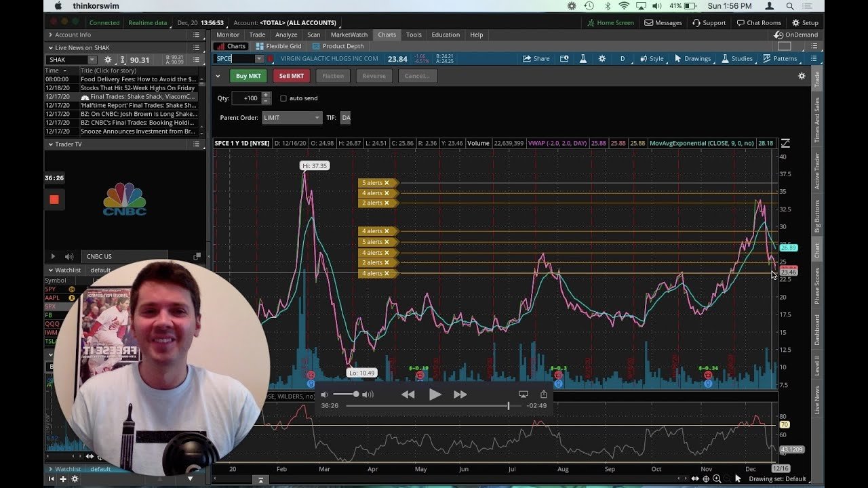The height and width of the screenshot is (488, 868).
Task: Open the Active Trader side tab
Action: pyautogui.click(x=817, y=171)
